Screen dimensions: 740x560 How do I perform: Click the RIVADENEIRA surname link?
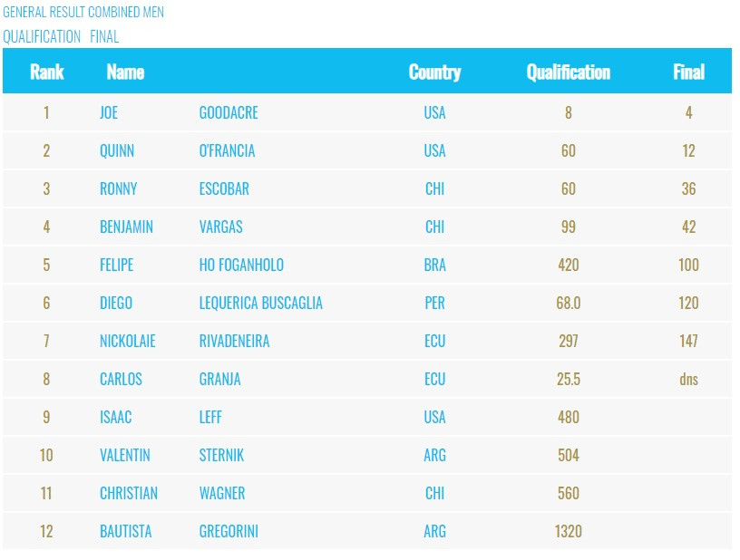234,341
